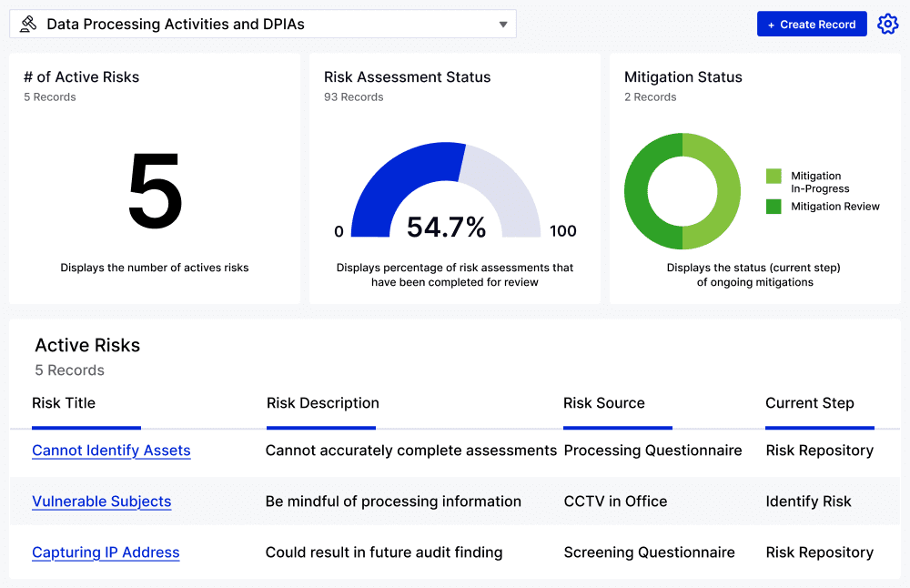The width and height of the screenshot is (910, 588).
Task: Click the gavel icon beside the dashboard selector
Action: tap(26, 24)
